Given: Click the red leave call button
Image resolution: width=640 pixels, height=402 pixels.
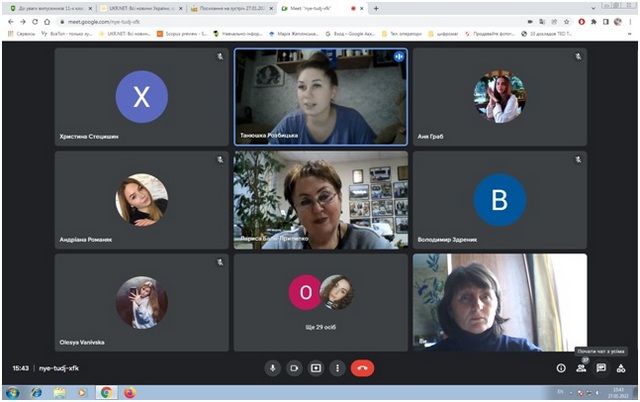Looking at the screenshot, I should click(362, 368).
